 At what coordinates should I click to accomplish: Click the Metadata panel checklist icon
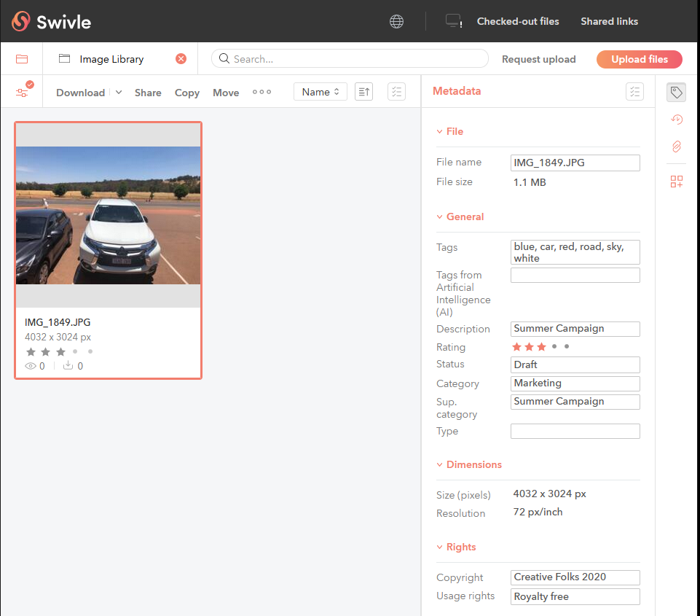tap(634, 92)
